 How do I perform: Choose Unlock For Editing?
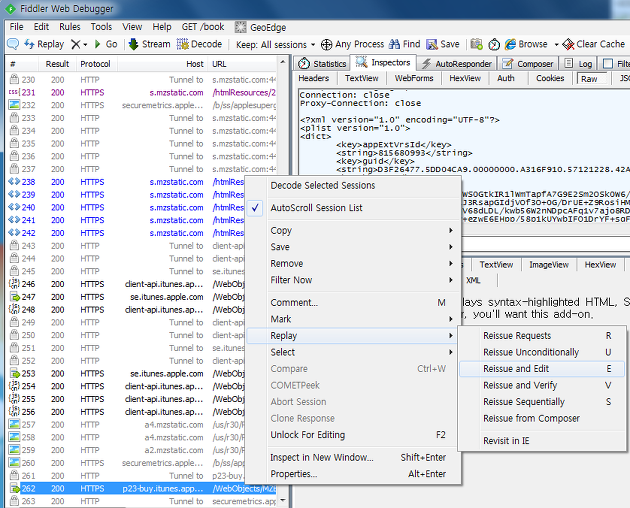[353, 435]
